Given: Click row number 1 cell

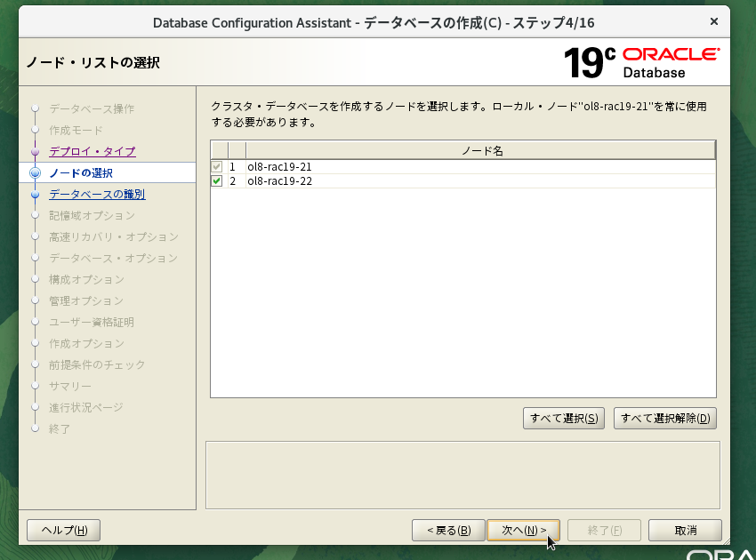Looking at the screenshot, I should click(x=232, y=167).
